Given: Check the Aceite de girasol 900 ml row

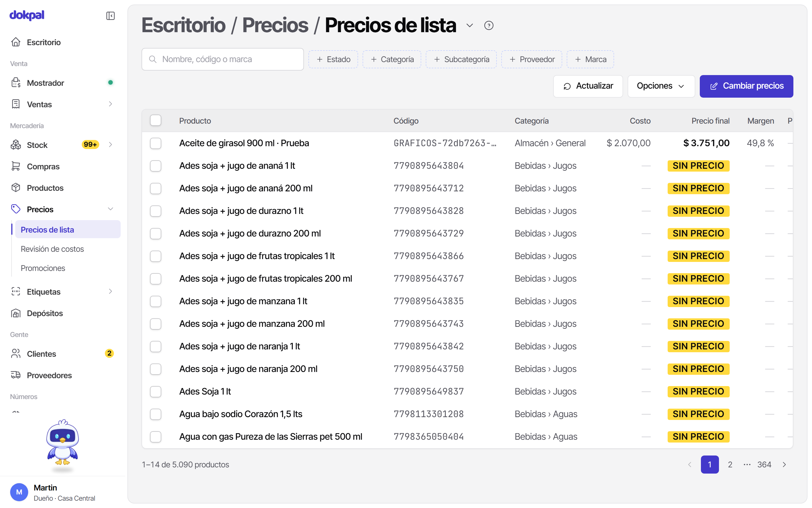Looking at the screenshot, I should (x=156, y=143).
